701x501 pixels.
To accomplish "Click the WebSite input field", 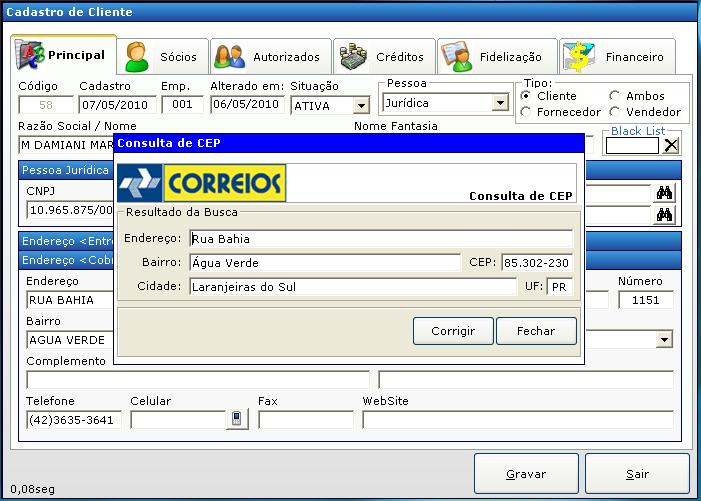I will [x=518, y=420].
